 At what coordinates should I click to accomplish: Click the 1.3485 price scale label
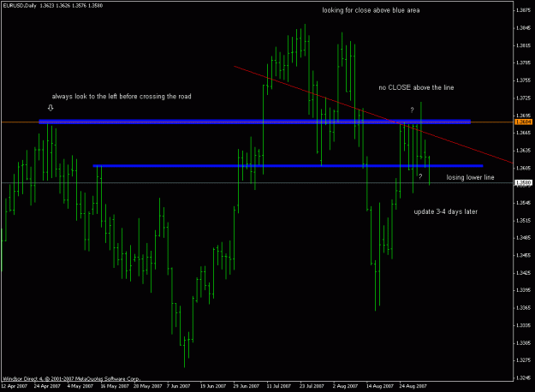[523, 238]
